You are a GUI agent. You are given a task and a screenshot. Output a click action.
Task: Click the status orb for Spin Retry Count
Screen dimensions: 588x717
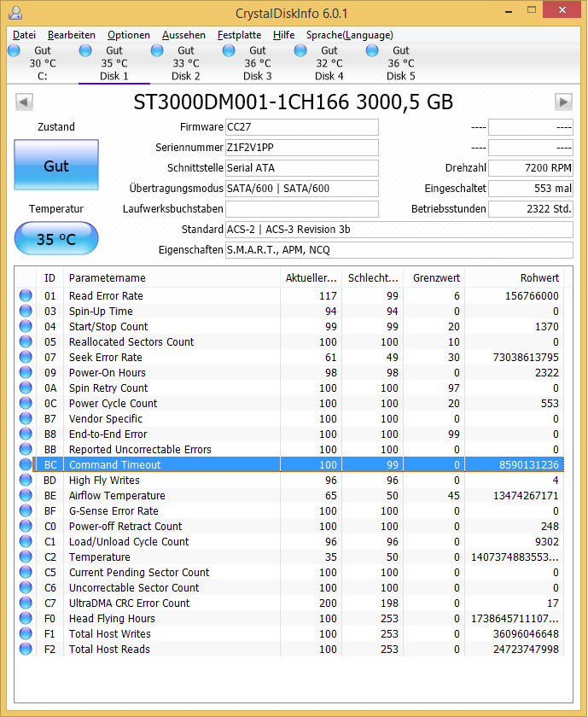(26, 388)
